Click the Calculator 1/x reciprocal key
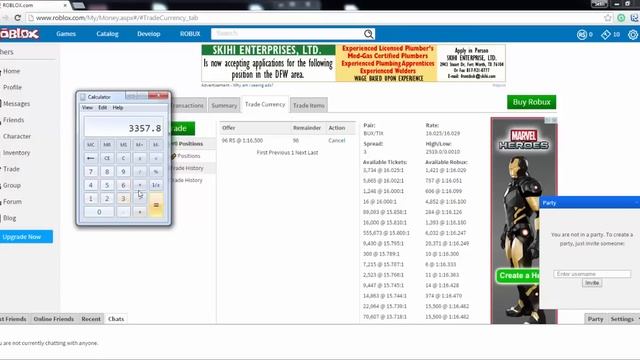Screen dimensions: 640x360 (x=156, y=185)
